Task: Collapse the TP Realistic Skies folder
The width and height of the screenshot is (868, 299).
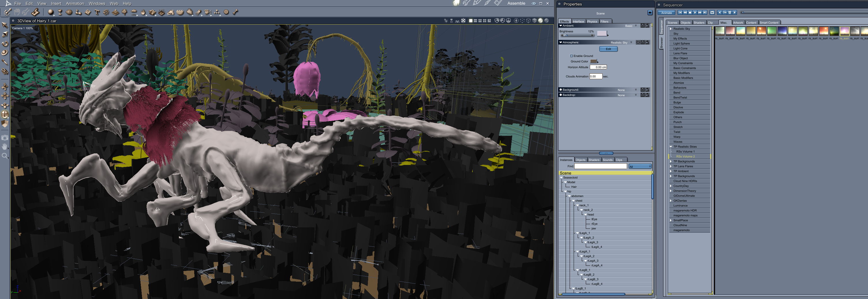Action: pyautogui.click(x=671, y=147)
